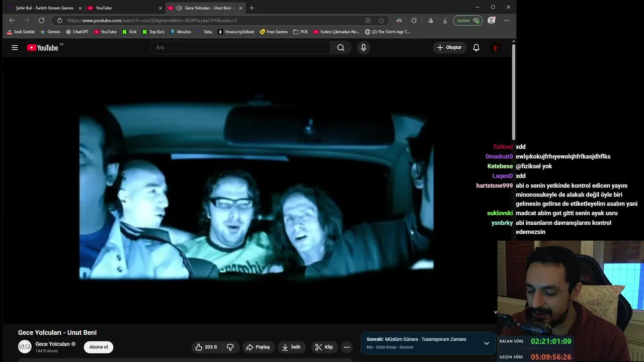Open the HowLongToBeat bookmark
Viewport: 644px width, 362px height.
point(236,32)
